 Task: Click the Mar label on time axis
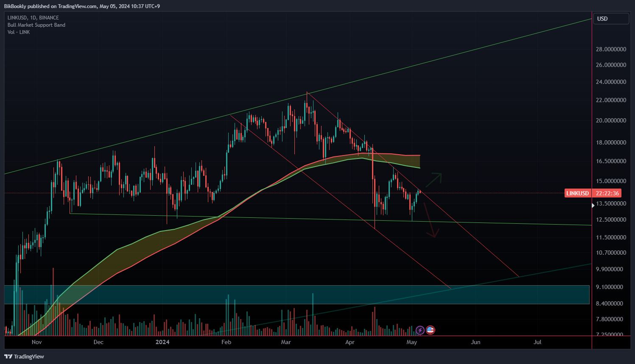(x=286, y=342)
